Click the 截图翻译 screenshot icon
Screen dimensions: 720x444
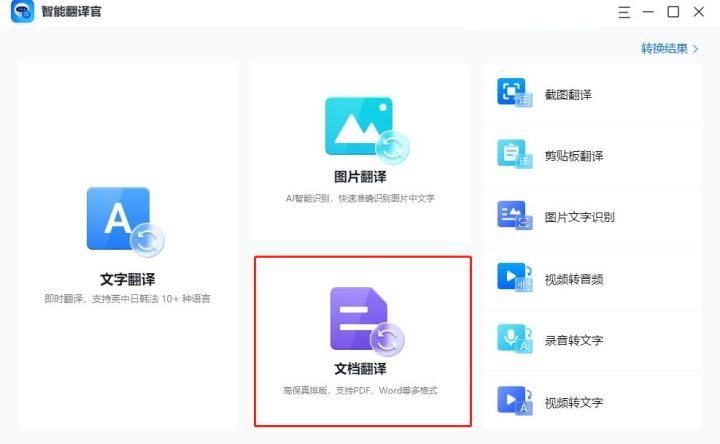515,93
